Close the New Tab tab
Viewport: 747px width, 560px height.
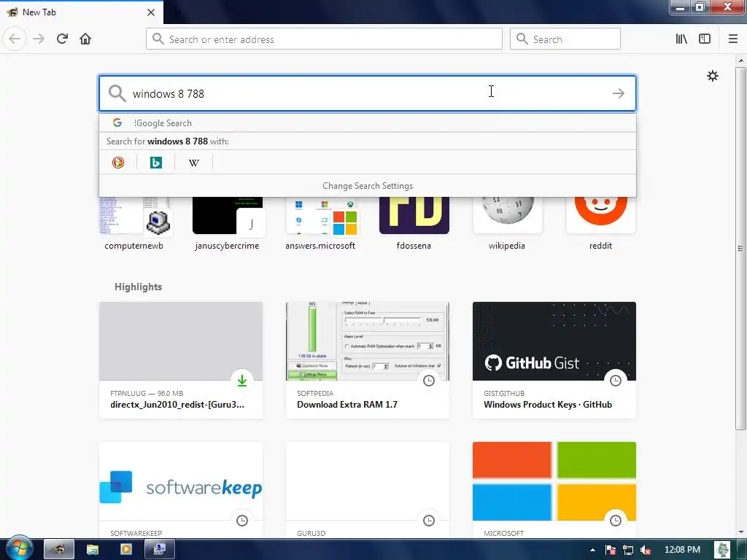[151, 12]
